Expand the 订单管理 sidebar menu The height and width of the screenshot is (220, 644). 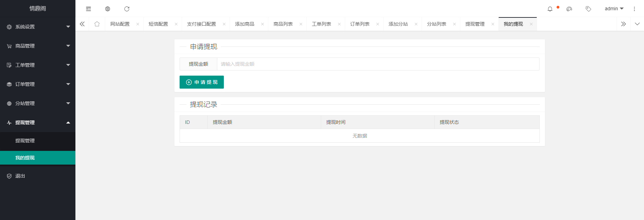pyautogui.click(x=38, y=84)
